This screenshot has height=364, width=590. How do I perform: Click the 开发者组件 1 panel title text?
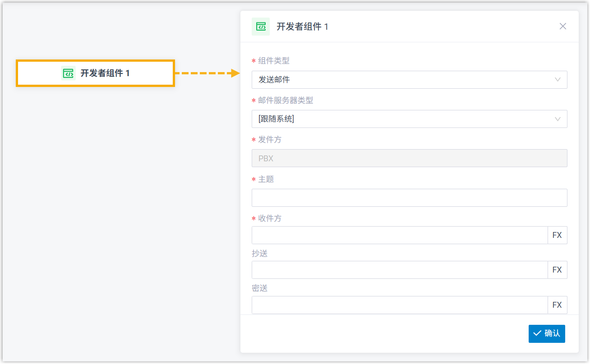pyautogui.click(x=302, y=27)
